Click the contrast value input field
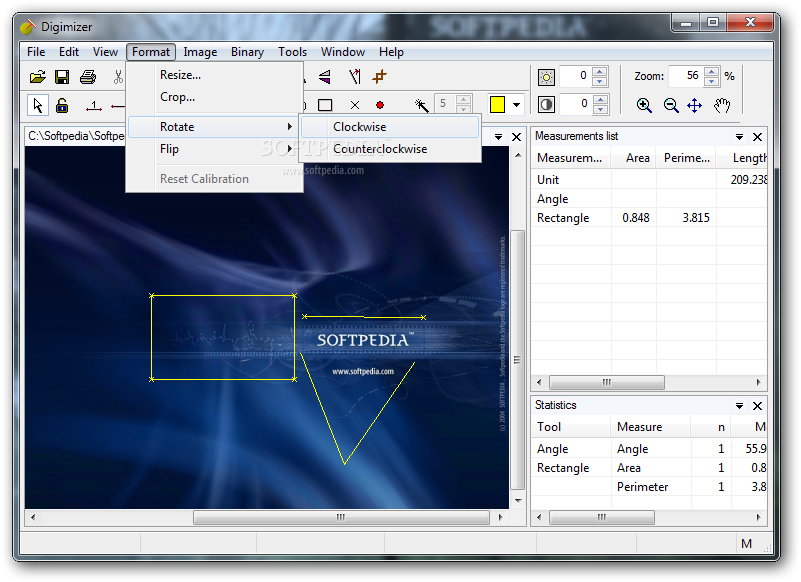801x582 pixels. coord(576,104)
